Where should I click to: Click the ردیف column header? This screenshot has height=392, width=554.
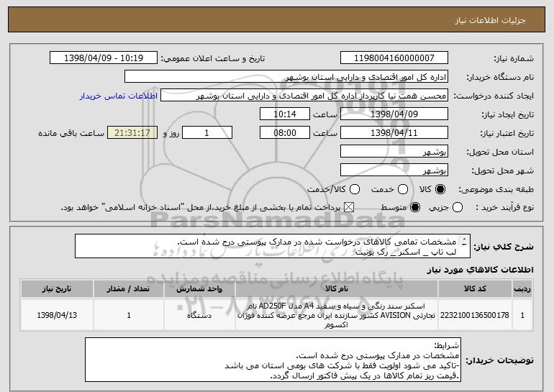[522, 289]
